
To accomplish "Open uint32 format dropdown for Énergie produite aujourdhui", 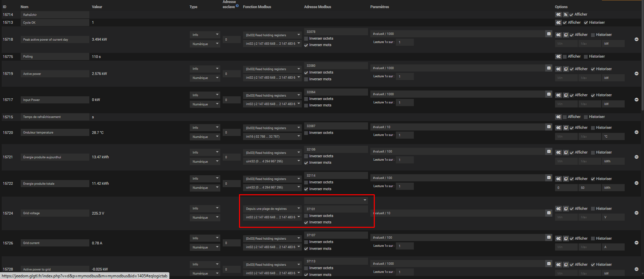I will [x=272, y=161].
